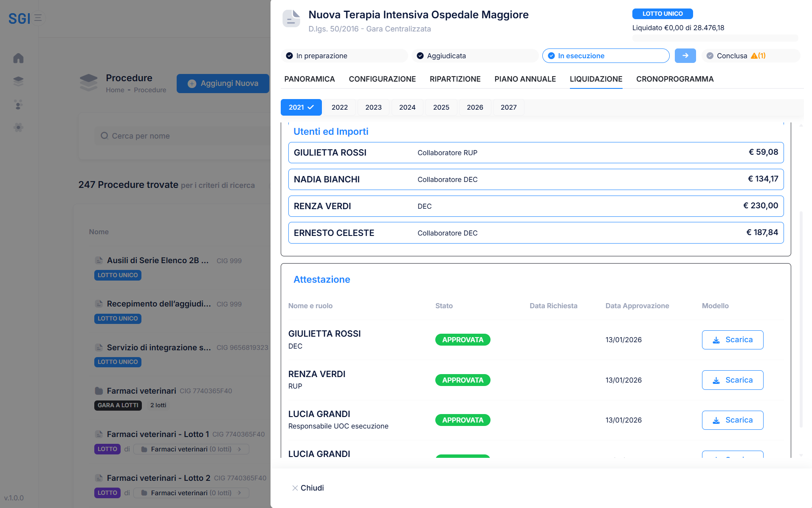Click the warning triangle next to Conclusa
This screenshot has width=812, height=508.
pyautogui.click(x=754, y=56)
